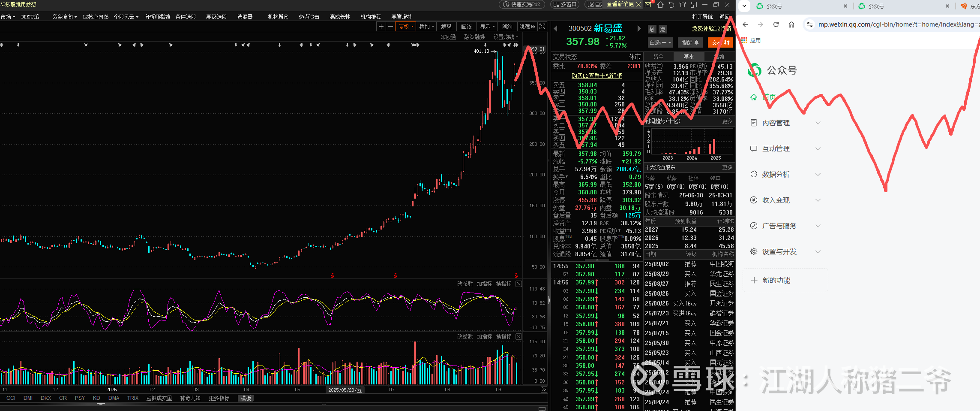The height and width of the screenshot is (411, 980).
Task: Click 新的功能 card in WeChat sidebar
Action: coord(785,280)
